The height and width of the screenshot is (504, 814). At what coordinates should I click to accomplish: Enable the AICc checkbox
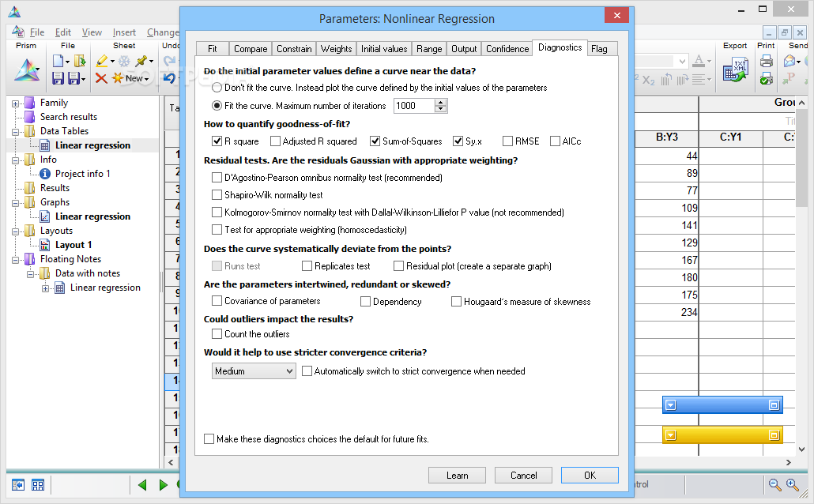[x=555, y=141]
